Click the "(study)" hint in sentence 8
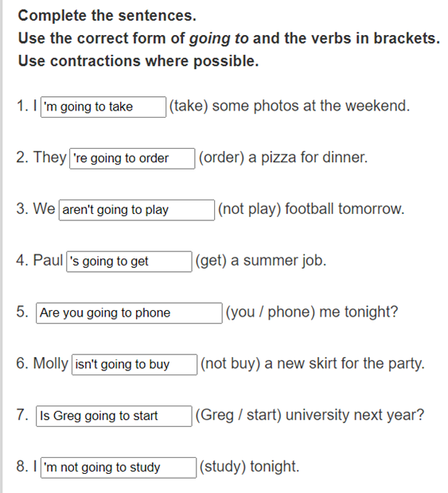This screenshot has width=448, height=493. pyautogui.click(x=223, y=467)
